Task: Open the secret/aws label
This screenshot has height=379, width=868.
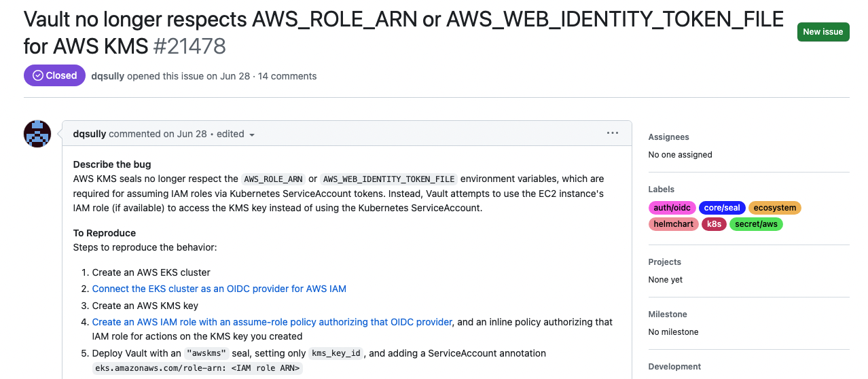Action: 756,224
